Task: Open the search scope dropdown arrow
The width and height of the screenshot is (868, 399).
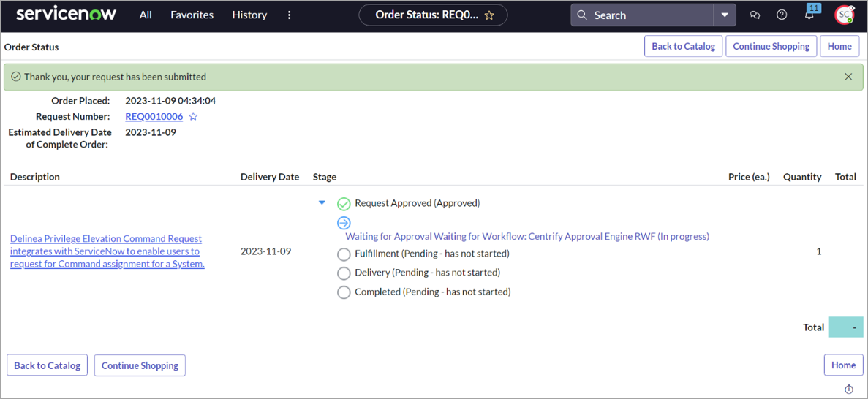Action: pyautogui.click(x=725, y=15)
